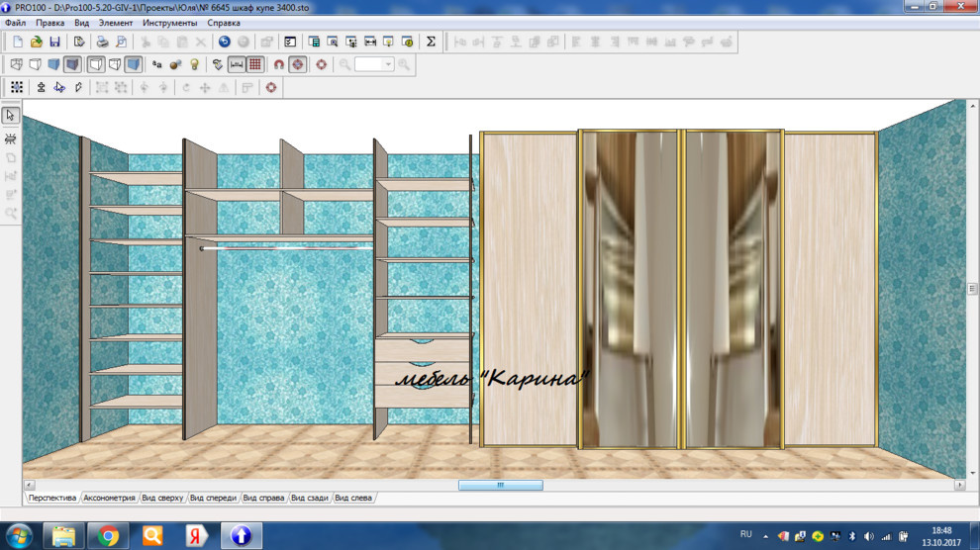Switch to the Аксонометрия tab
Screen dimensions: 980x550
(109, 498)
